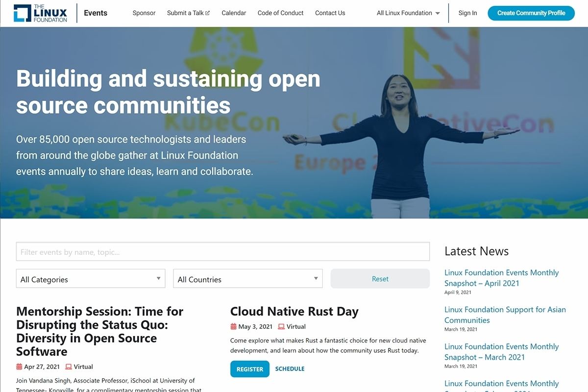Click laptop icon beside Cloud Native Rust Day Virtual
Screen dimensions: 588x392
coord(281,326)
